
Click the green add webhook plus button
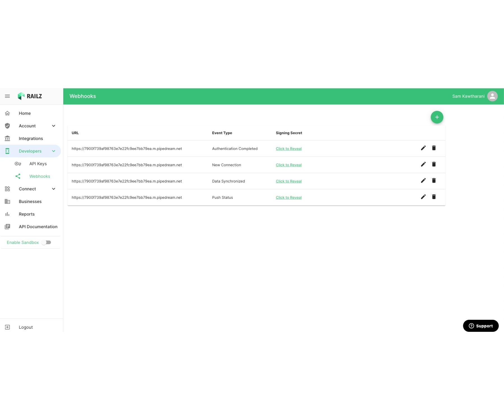point(437,117)
